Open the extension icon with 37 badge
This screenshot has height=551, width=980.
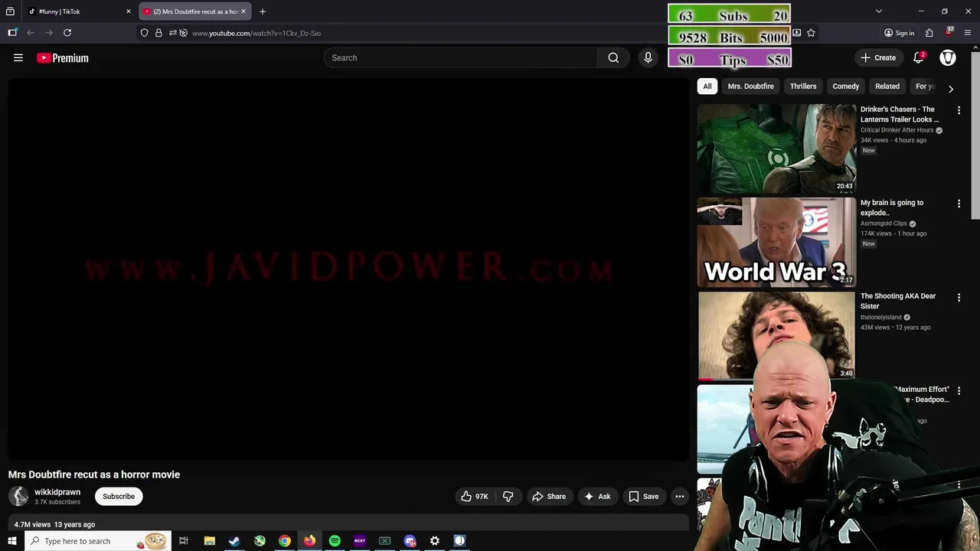[x=949, y=32]
